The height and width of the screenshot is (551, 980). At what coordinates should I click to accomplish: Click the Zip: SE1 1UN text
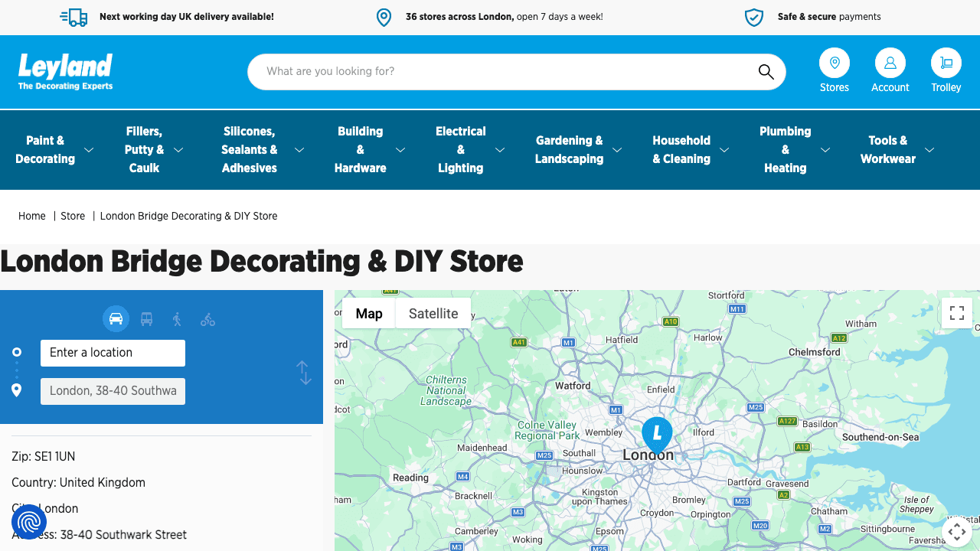(x=44, y=456)
